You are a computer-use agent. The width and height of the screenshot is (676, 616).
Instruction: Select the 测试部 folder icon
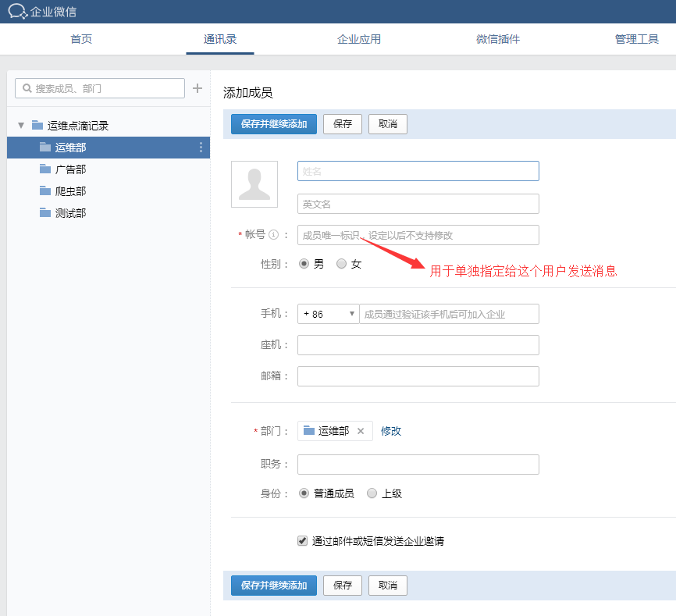coord(45,212)
